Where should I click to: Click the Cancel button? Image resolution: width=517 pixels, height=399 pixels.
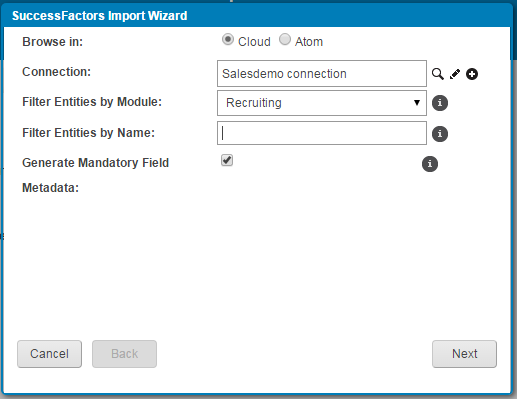49,354
